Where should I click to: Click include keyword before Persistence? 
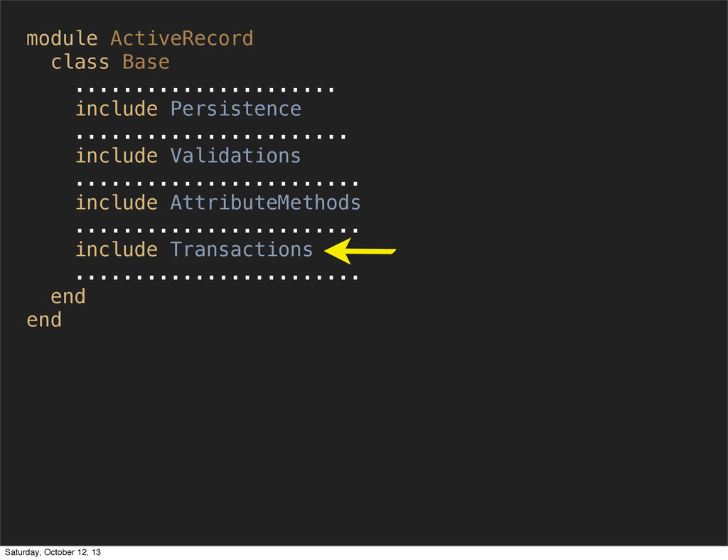point(117,109)
